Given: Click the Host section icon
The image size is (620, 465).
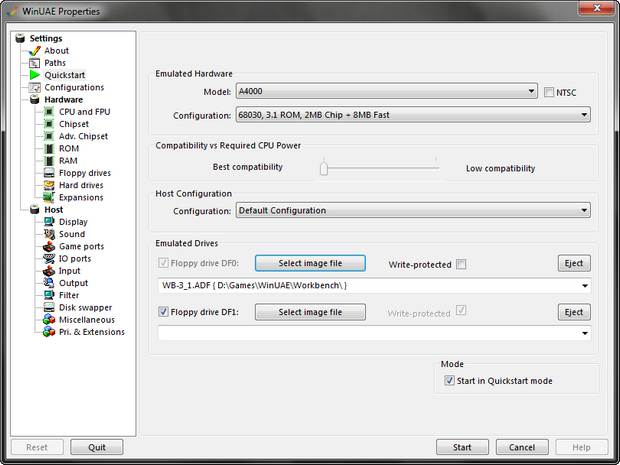Looking at the screenshot, I should 35,210.
